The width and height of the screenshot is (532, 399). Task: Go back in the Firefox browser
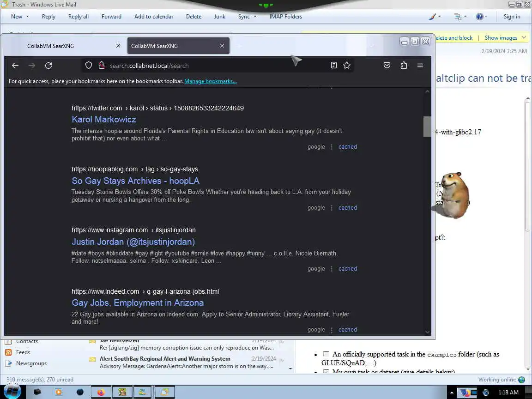click(x=15, y=66)
